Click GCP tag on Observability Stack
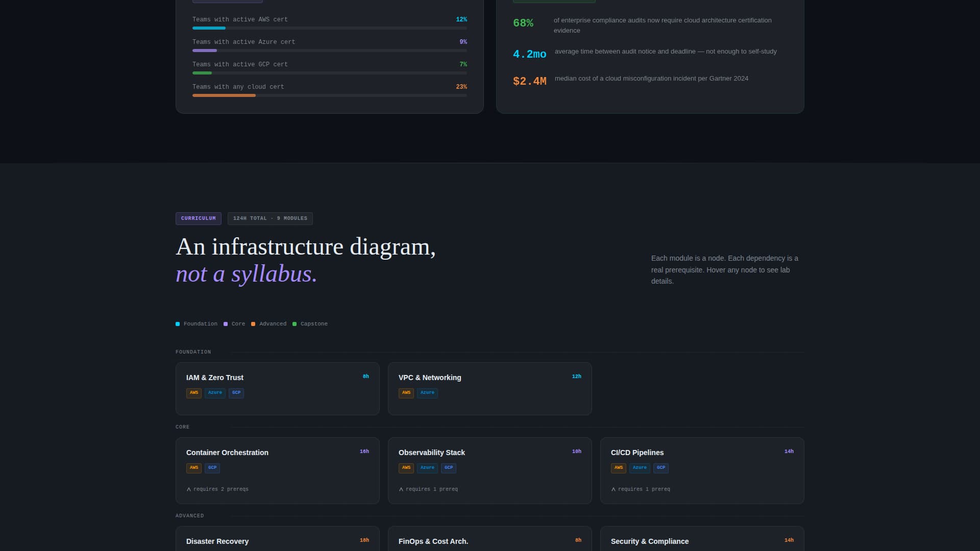 click(x=449, y=468)
